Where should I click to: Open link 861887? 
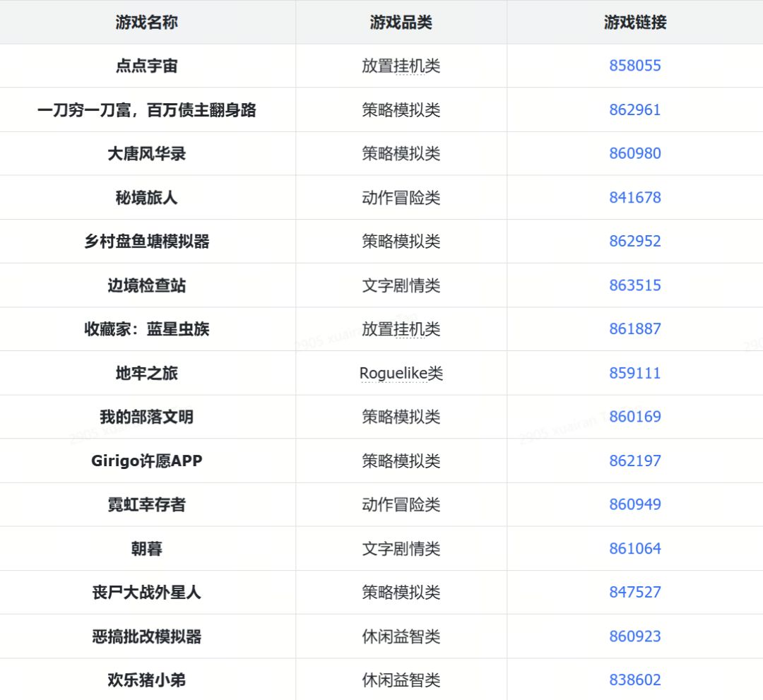point(635,329)
